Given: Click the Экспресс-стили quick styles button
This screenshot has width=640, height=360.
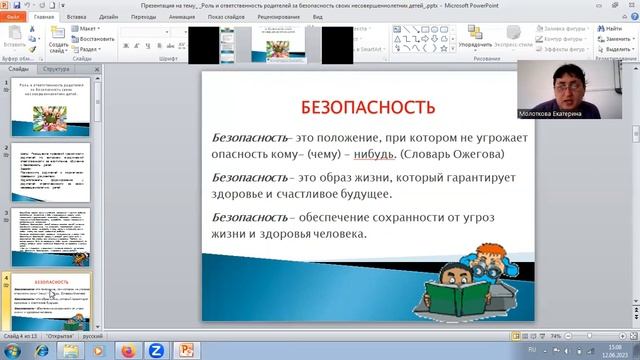Looking at the screenshot, I should [513, 37].
